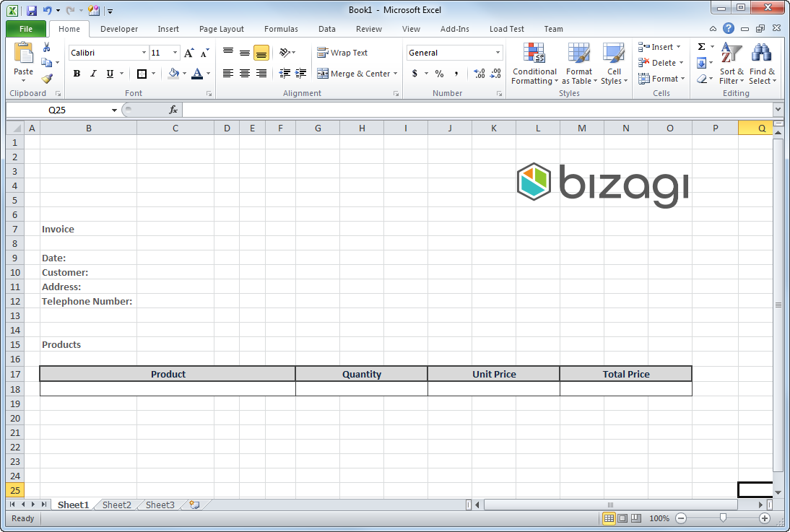Apply the Borders button
Viewport: 790px width, 532px height.
(x=142, y=74)
